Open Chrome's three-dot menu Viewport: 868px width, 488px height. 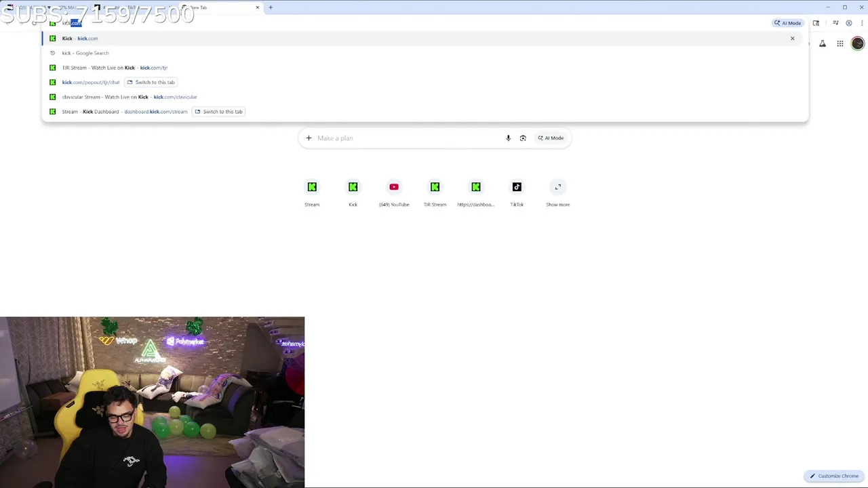[861, 23]
